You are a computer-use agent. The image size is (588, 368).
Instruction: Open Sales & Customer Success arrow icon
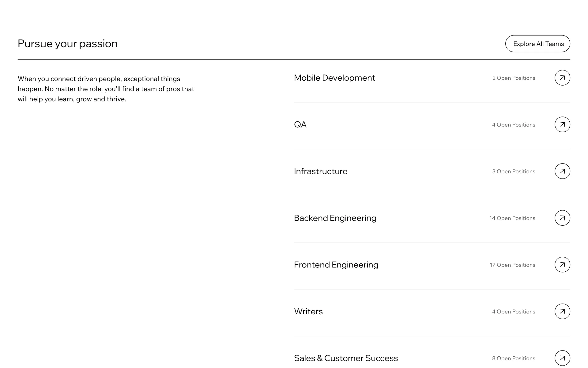coord(562,358)
